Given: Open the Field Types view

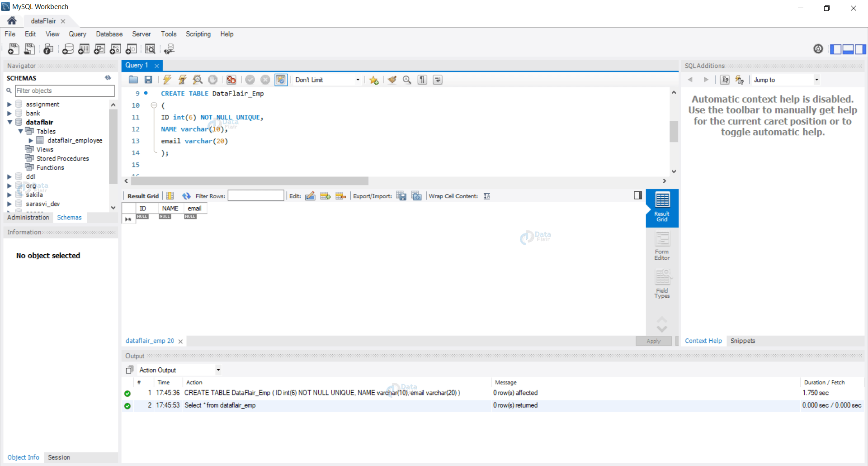Looking at the screenshot, I should pyautogui.click(x=662, y=284).
